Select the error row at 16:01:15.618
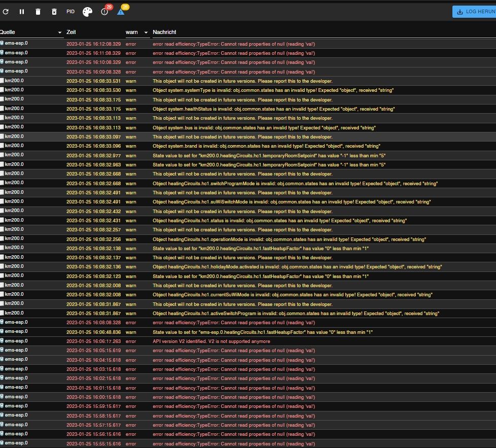Viewport: 496px width, 448px height. (248, 388)
